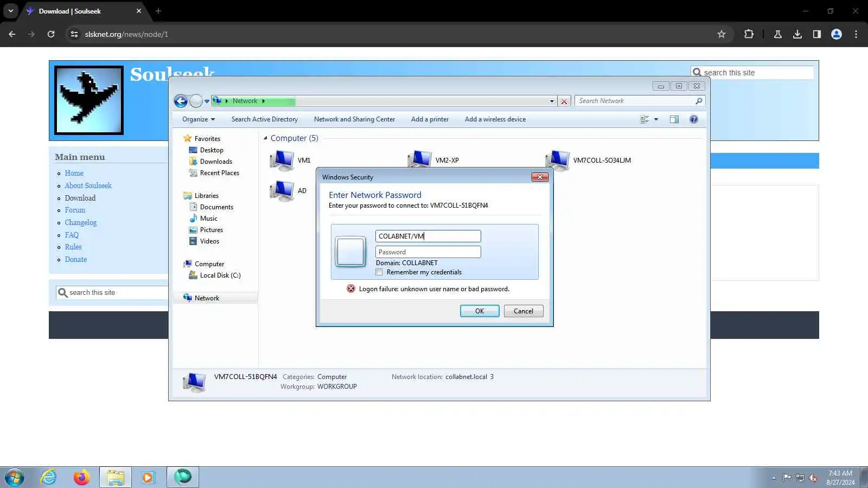Image resolution: width=868 pixels, height=488 pixels.
Task: Open the Organize dropdown menu
Action: click(199, 119)
